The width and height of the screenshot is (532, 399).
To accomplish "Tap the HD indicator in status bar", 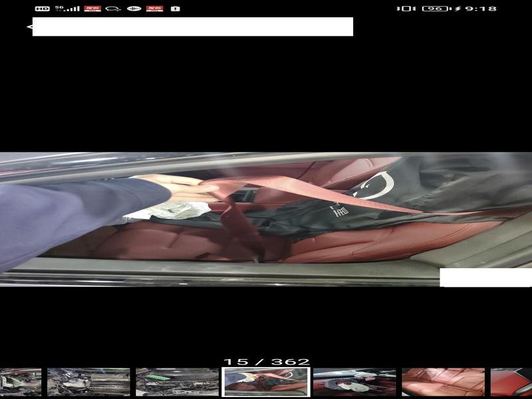I will (42, 9).
